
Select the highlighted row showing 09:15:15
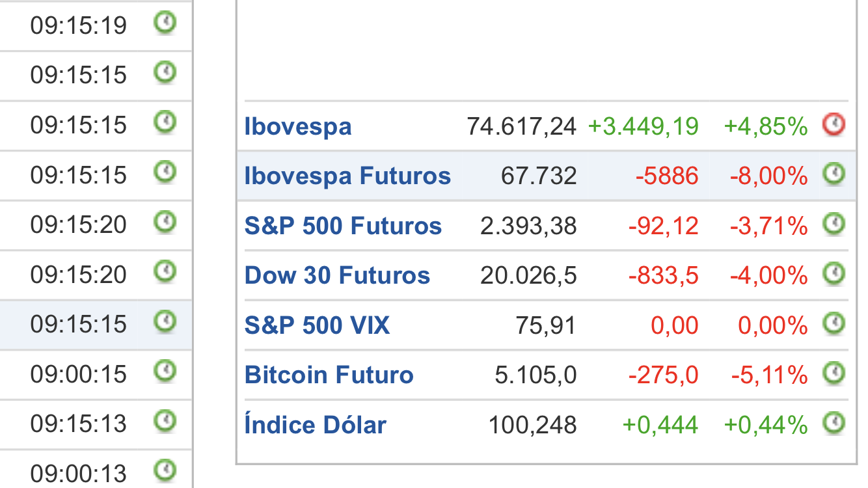(96, 325)
